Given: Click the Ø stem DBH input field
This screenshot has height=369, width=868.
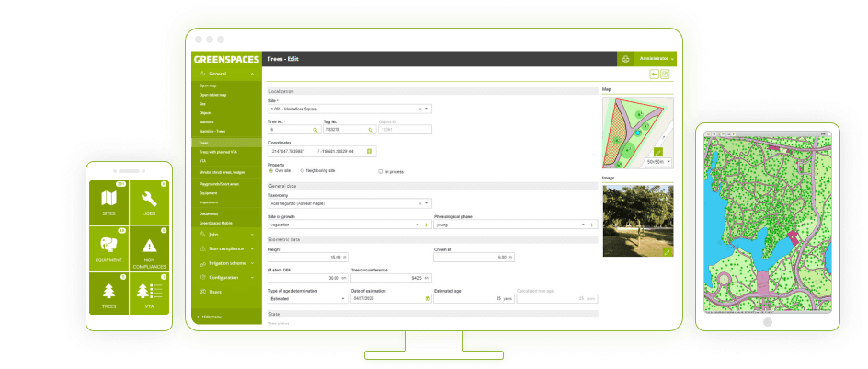Looking at the screenshot, I should (x=308, y=278).
